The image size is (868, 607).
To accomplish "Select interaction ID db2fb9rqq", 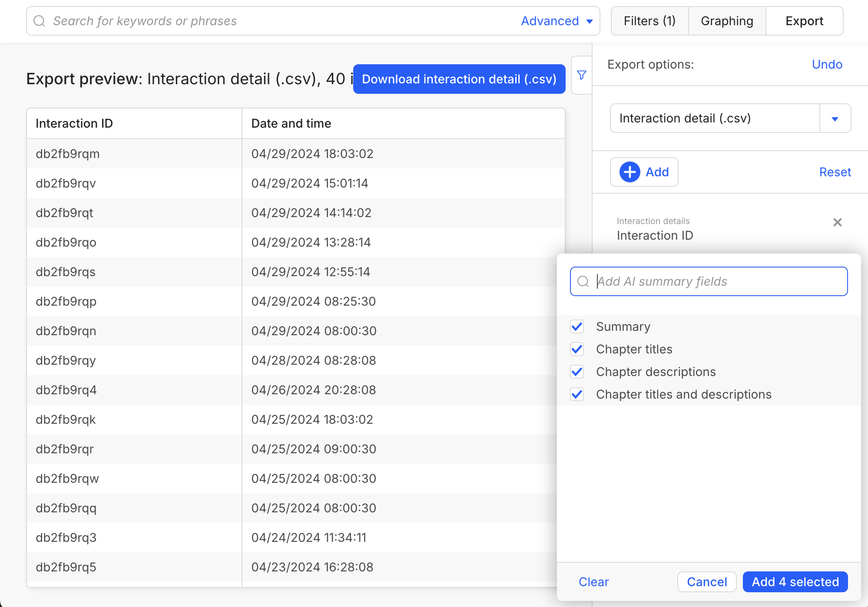I will click(x=66, y=508).
